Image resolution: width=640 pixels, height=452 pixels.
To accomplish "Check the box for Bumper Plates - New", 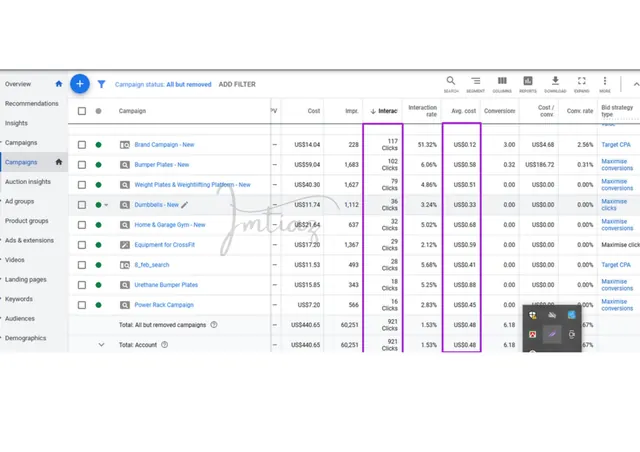I will (x=82, y=165).
